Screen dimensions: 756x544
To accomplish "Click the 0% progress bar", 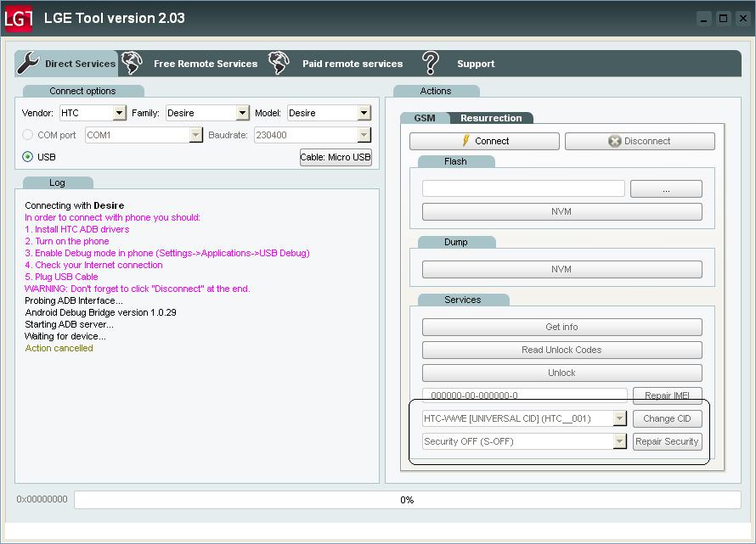I will (408, 500).
